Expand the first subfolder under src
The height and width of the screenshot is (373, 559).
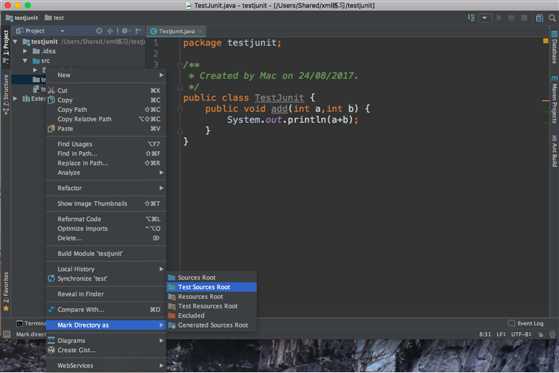(35, 70)
